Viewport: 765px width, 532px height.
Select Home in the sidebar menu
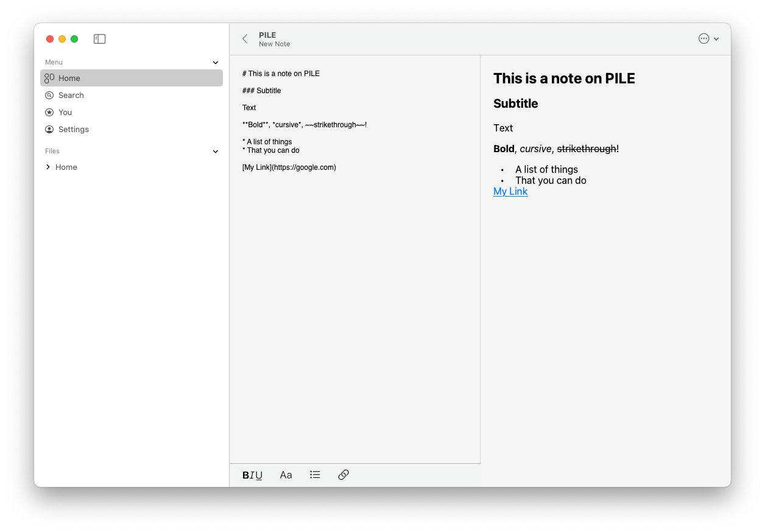point(69,79)
